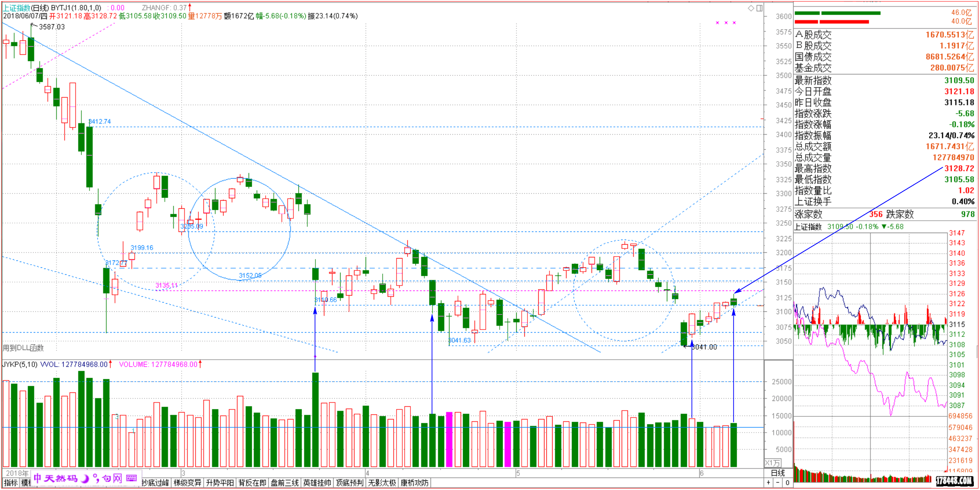Switch to the 背反在即 indicator tab
This screenshot has width=980, height=490.
[252, 483]
